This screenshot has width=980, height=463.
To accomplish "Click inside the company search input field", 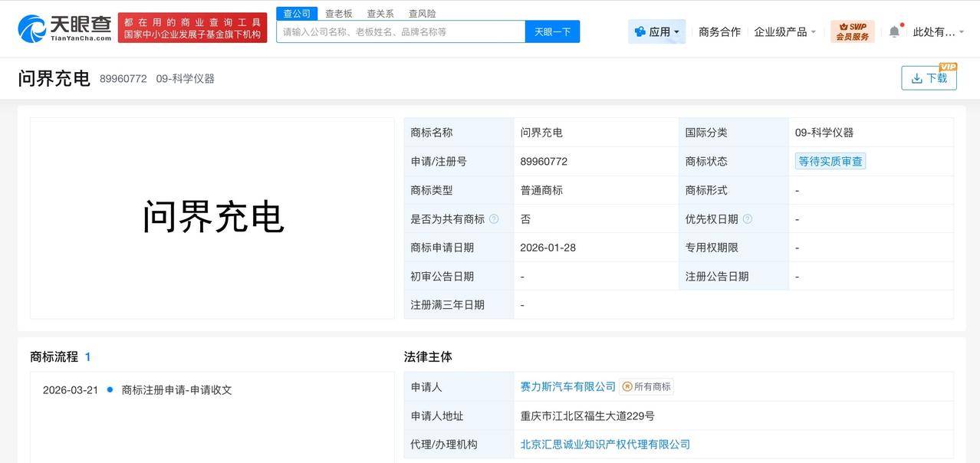I will [x=399, y=31].
